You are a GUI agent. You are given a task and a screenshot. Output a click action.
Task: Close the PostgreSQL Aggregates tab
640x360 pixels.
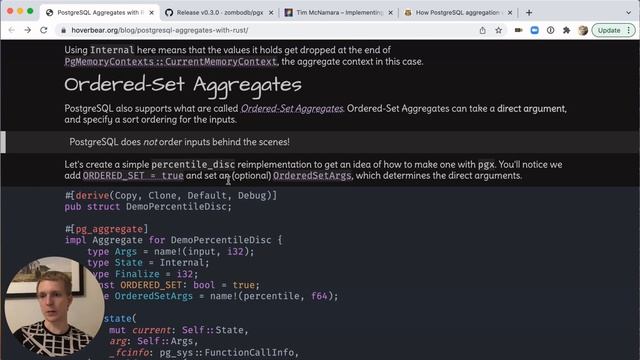151,13
